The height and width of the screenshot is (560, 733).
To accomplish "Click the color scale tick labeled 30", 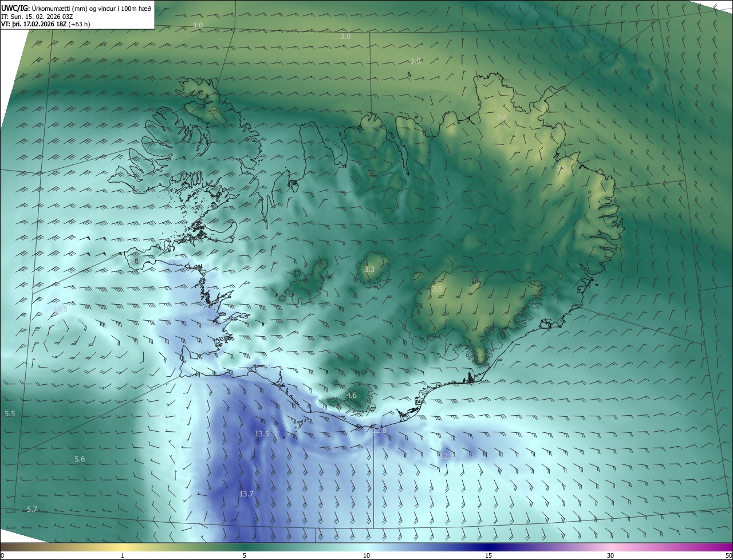I will click(610, 556).
